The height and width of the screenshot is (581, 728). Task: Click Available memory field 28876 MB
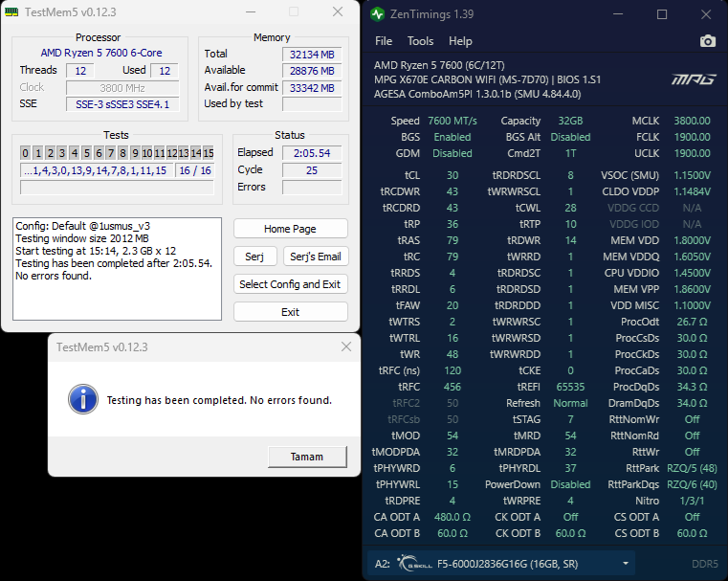312,71
